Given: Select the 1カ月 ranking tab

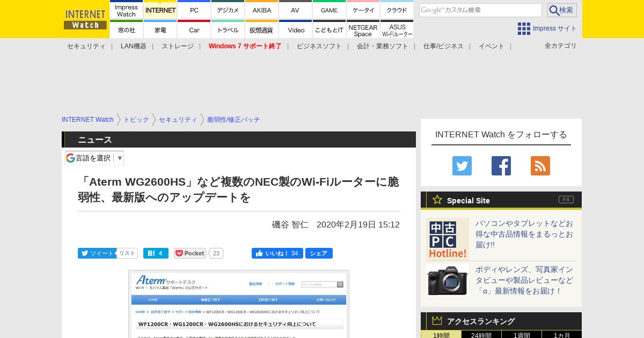Looking at the screenshot, I should tap(562, 335).
